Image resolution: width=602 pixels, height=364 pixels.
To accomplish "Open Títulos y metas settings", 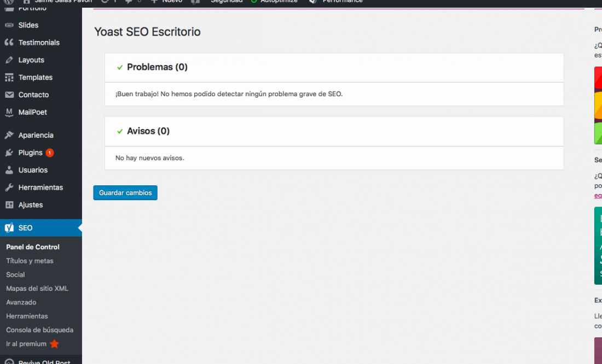I will pos(30,261).
